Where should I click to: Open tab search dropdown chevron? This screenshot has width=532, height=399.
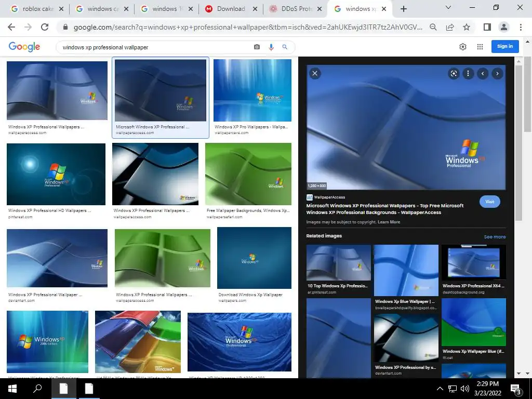[448, 7]
